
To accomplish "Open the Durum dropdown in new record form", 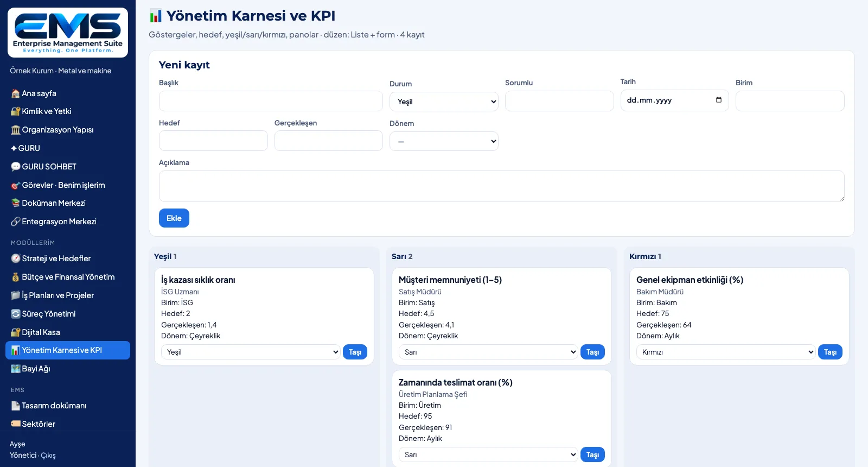I will pos(444,102).
